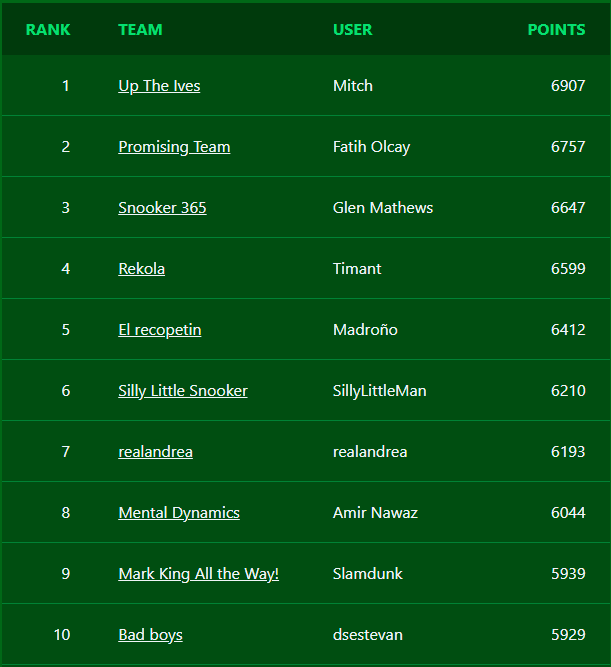Click the 5929 points value

tap(568, 635)
